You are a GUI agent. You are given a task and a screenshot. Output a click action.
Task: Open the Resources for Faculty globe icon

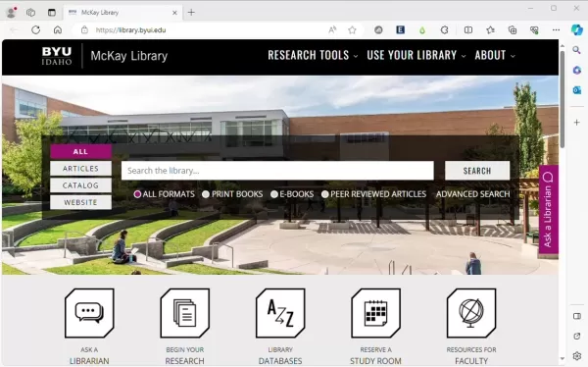tap(471, 313)
